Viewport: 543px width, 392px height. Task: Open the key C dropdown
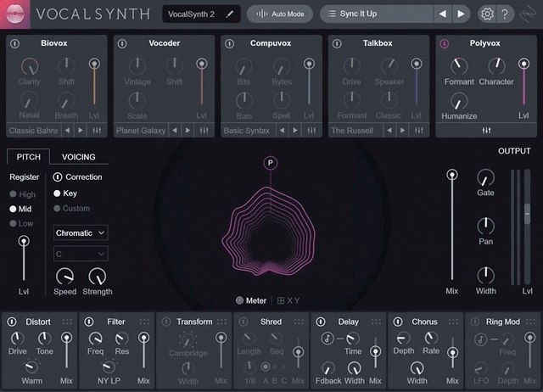pos(81,254)
